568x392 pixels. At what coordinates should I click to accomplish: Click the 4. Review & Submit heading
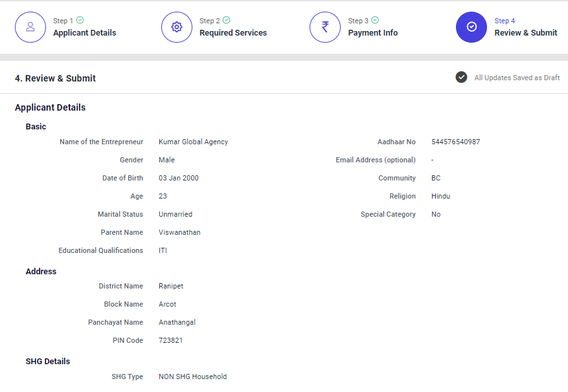pyautogui.click(x=55, y=78)
